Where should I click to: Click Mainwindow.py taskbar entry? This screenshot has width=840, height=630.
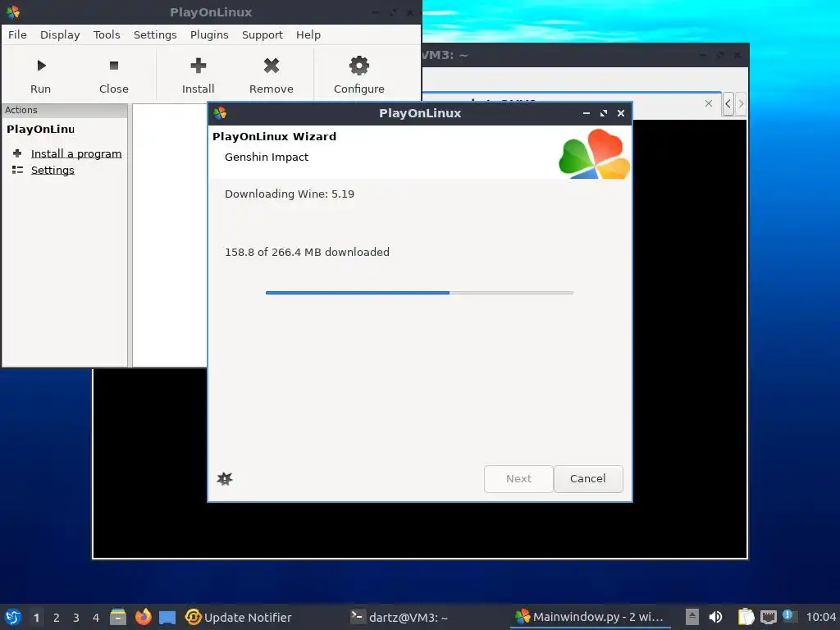click(589, 617)
